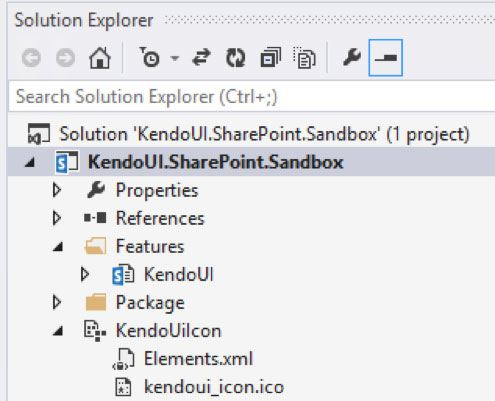Collapse All items in the tree
This screenshot has height=401, width=495.
point(270,58)
